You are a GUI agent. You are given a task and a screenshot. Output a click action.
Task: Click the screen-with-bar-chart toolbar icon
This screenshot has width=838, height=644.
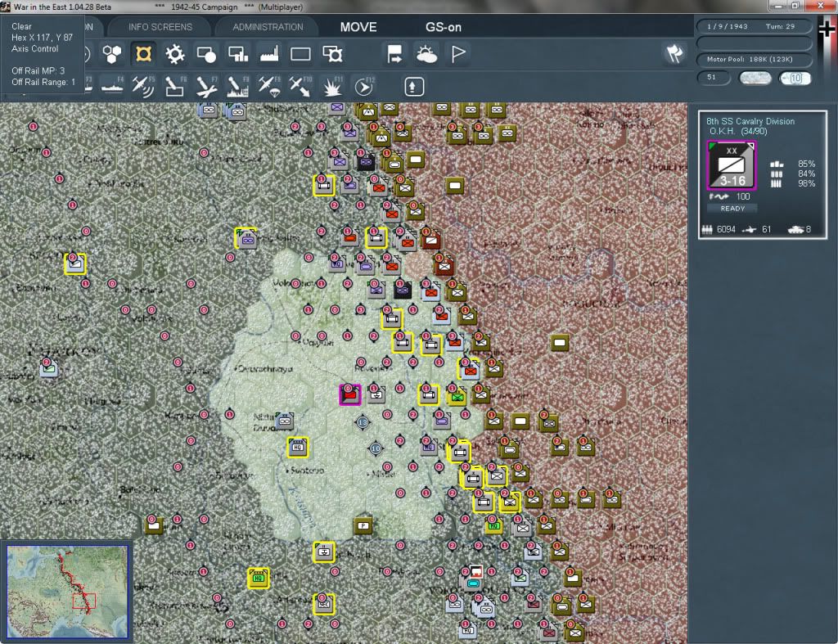[238, 54]
